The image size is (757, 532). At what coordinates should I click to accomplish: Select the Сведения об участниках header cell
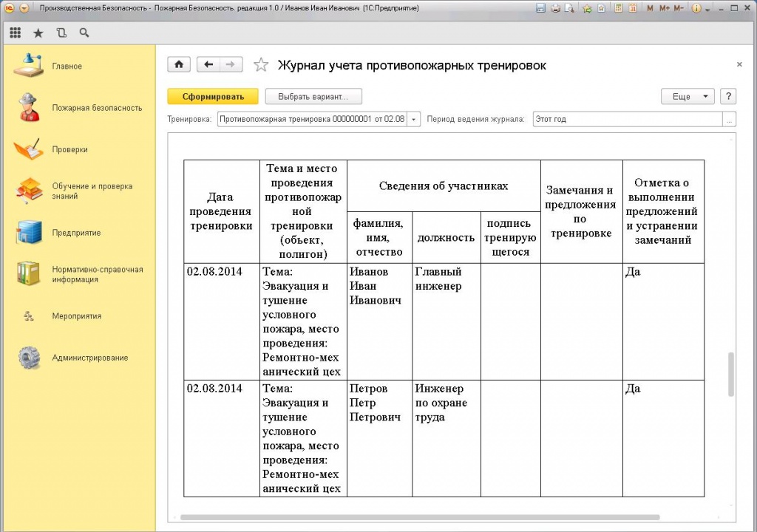click(444, 186)
